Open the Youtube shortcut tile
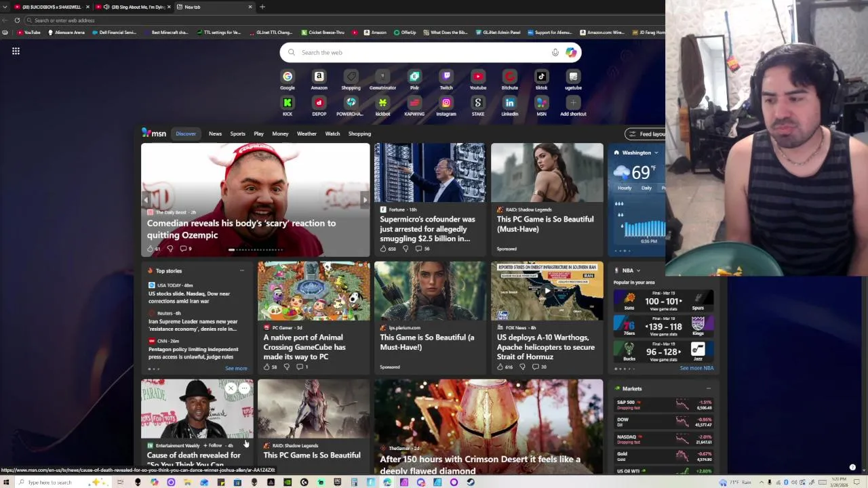 pyautogui.click(x=478, y=80)
